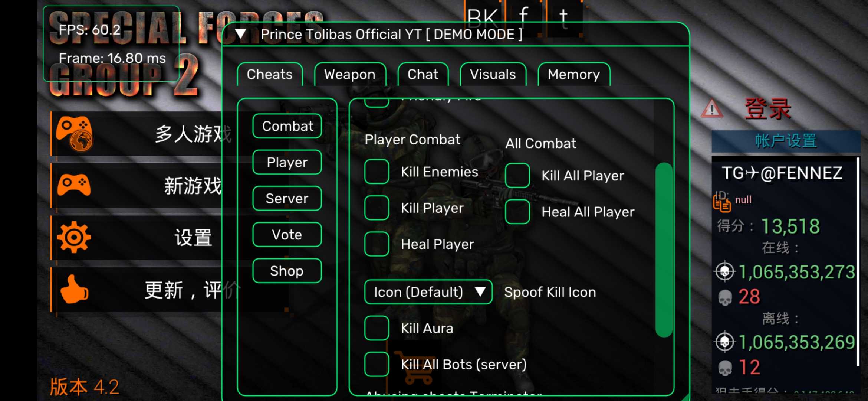868x401 pixels.
Task: Click the red warning triangle icon
Action: (711, 109)
